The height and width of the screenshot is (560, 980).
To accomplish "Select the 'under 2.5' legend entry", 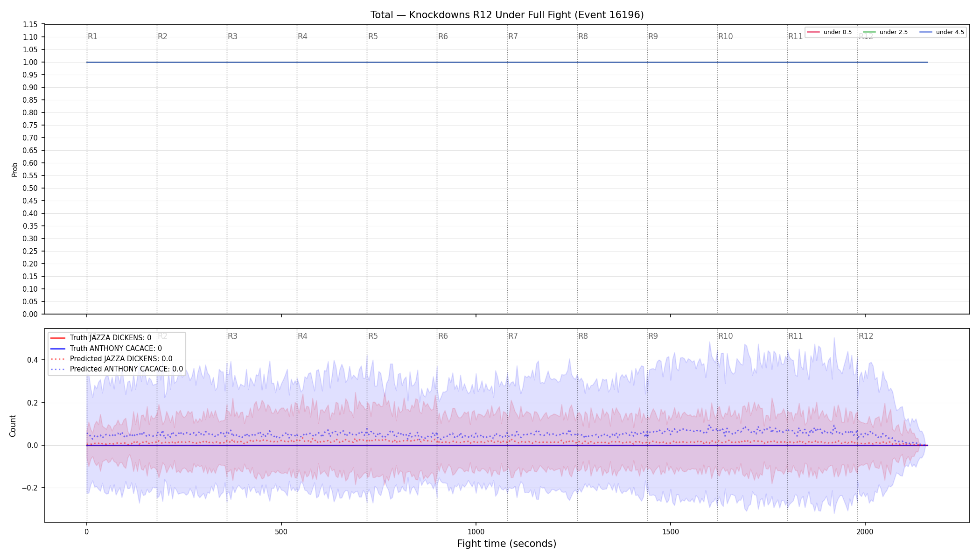I will click(886, 32).
